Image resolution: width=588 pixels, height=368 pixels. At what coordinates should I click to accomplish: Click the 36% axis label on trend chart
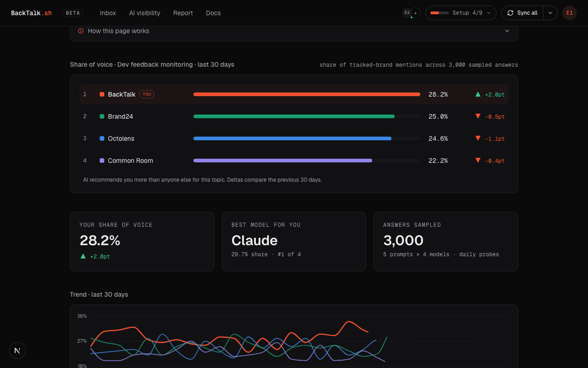(82, 316)
